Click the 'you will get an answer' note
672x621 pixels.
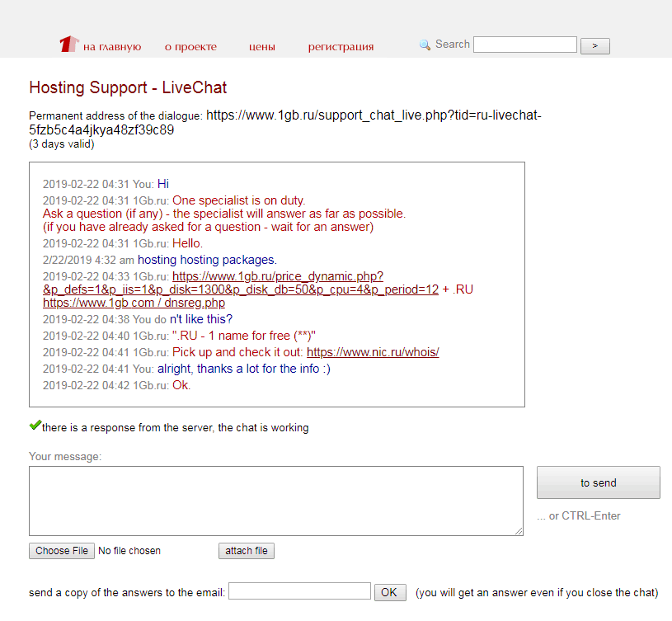coord(537,593)
